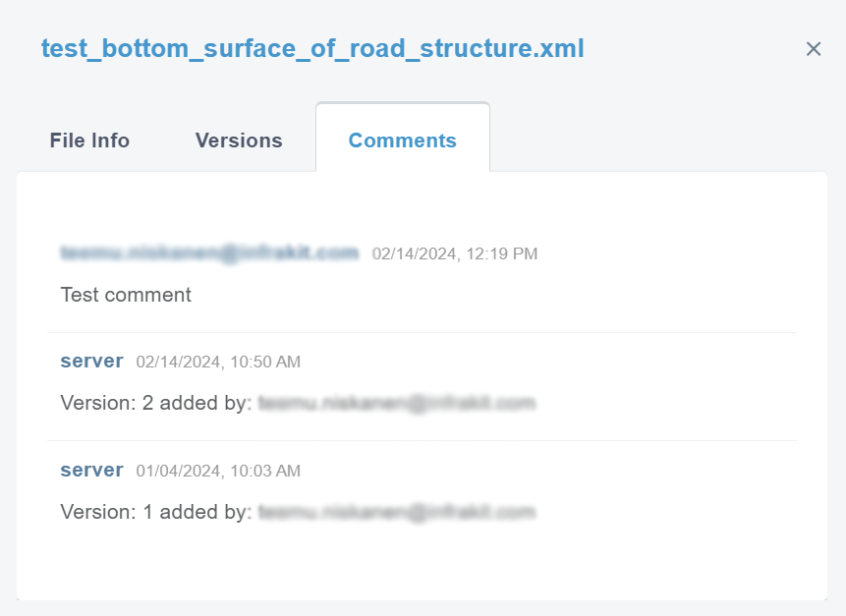The image size is (846, 616).
Task: Click the "Version: 1 added by:" text
Action: (x=156, y=512)
